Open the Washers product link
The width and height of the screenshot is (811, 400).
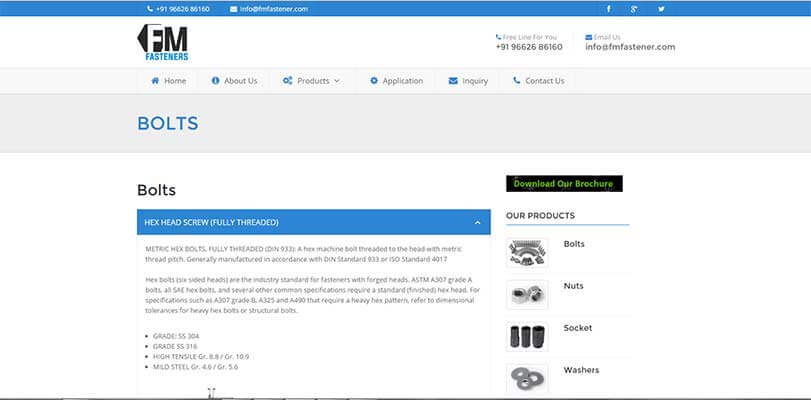pyautogui.click(x=581, y=370)
